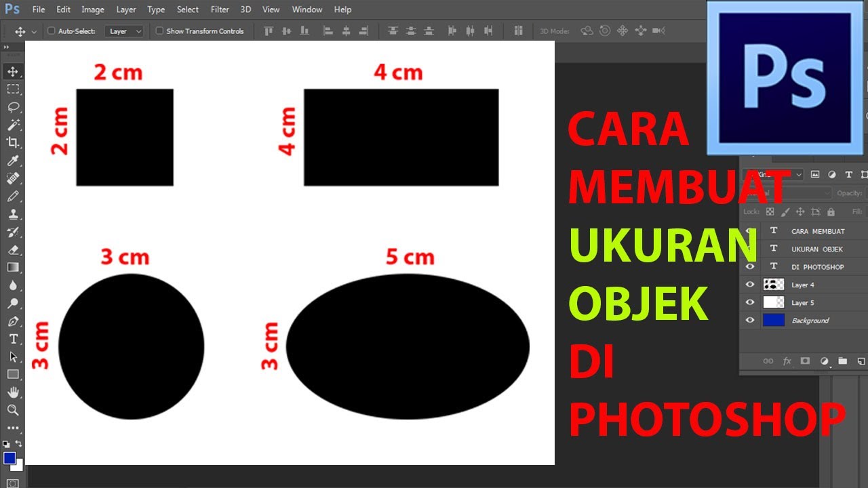Click the foreground color swatch
This screenshot has width=868, height=488.
point(9,457)
